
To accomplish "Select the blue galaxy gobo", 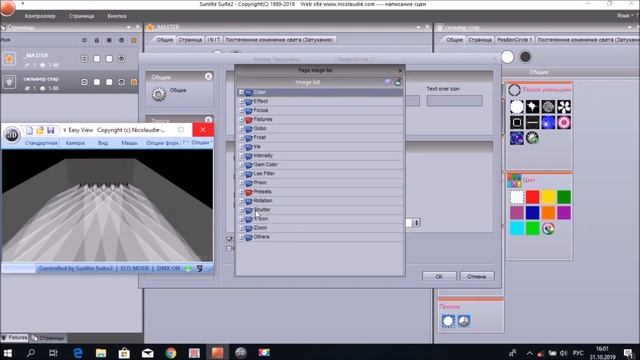I will tap(517, 138).
